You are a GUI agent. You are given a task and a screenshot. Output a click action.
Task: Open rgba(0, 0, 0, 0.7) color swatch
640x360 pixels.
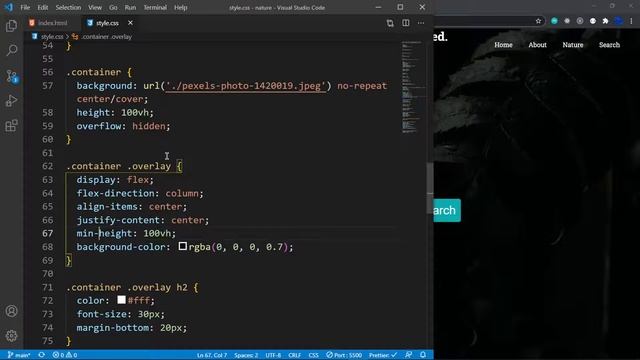tap(183, 246)
